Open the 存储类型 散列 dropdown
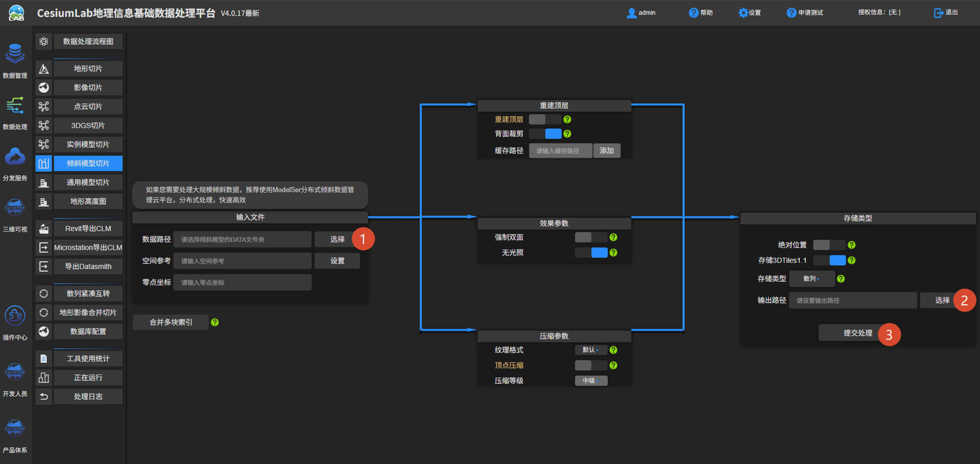Viewport: 980px width, 464px height. click(x=812, y=278)
